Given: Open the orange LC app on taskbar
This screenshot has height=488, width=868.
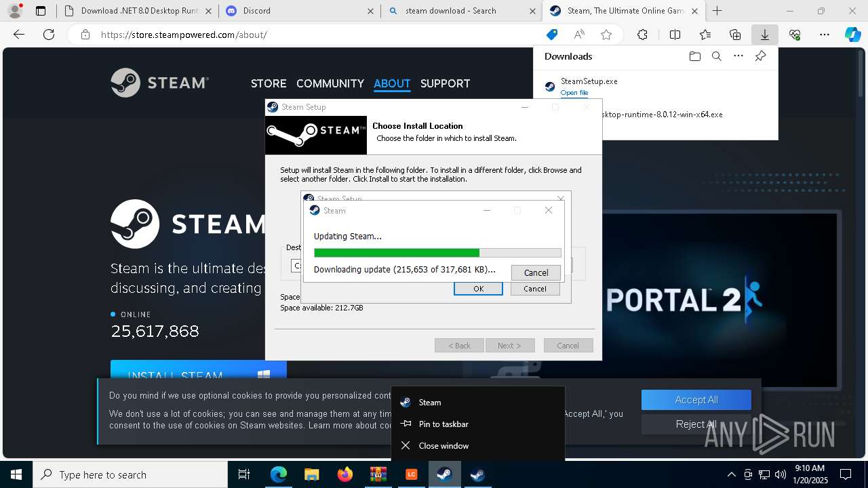Looking at the screenshot, I should click(x=411, y=474).
